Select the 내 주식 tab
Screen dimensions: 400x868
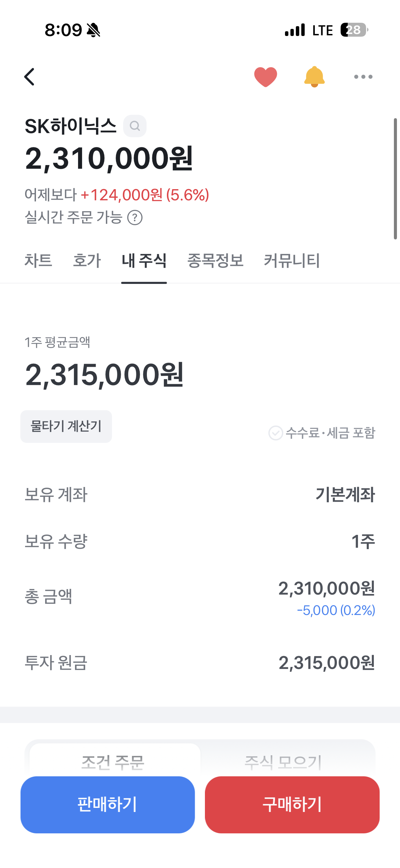(x=144, y=261)
